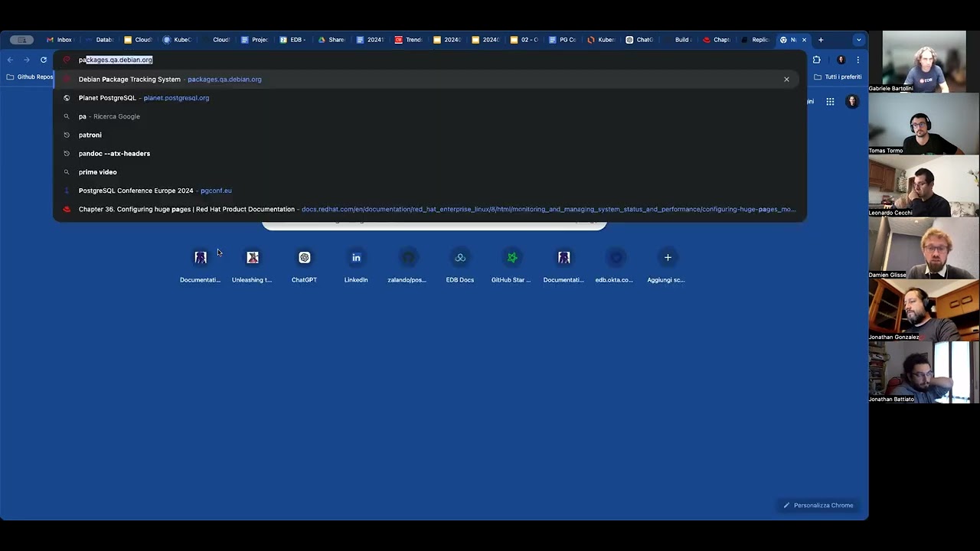Screen dimensions: 980x551
Task: Open the first Documentati... shortcut tile
Action: [201, 265]
